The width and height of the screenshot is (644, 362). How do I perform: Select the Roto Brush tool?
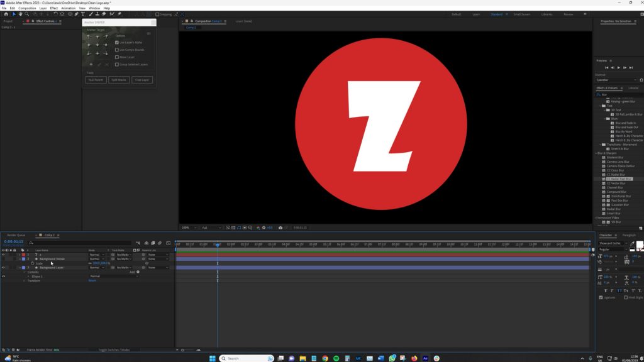[x=112, y=14]
